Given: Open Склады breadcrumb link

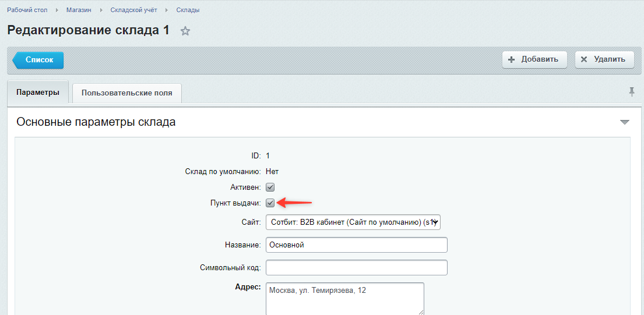Looking at the screenshot, I should click(x=188, y=10).
